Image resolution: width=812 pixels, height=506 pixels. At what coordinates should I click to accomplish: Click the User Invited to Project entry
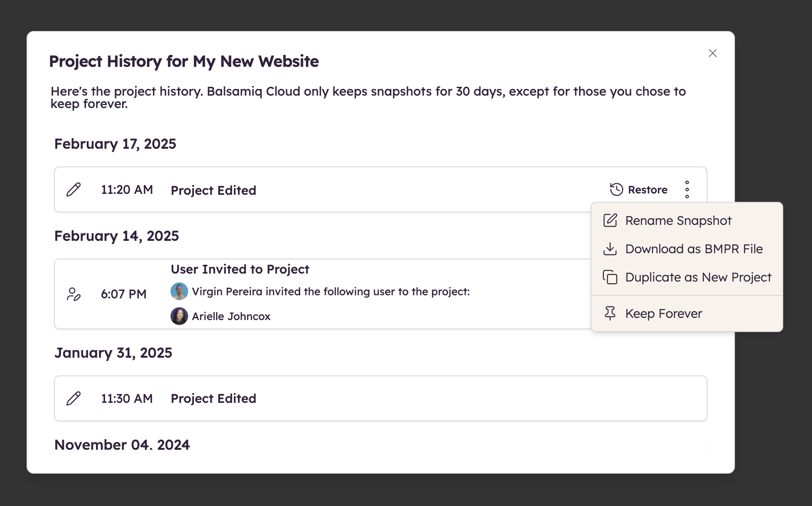(240, 269)
